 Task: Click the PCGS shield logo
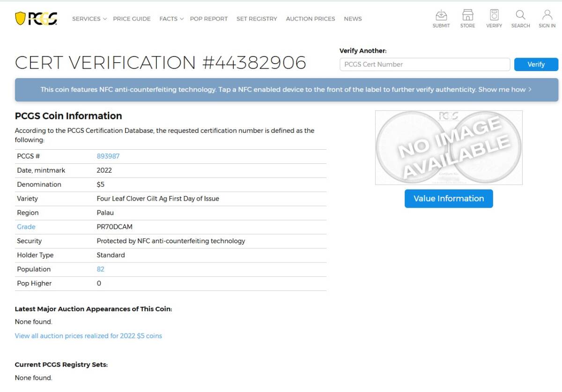(36, 19)
